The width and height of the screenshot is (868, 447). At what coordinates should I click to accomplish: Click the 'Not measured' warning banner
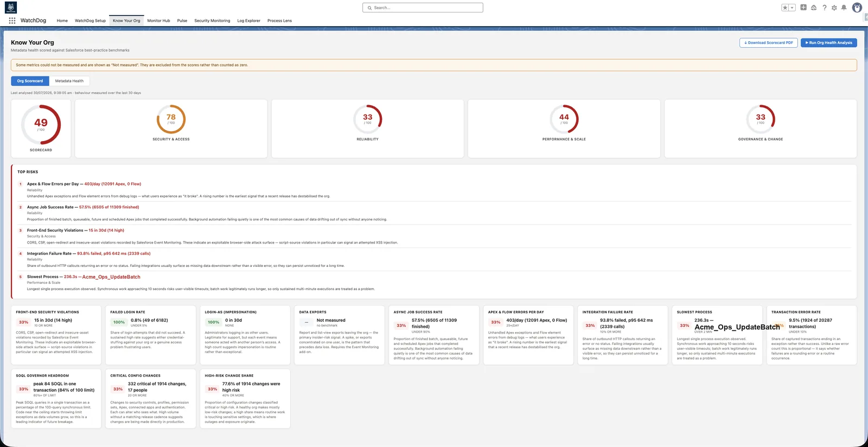click(434, 65)
